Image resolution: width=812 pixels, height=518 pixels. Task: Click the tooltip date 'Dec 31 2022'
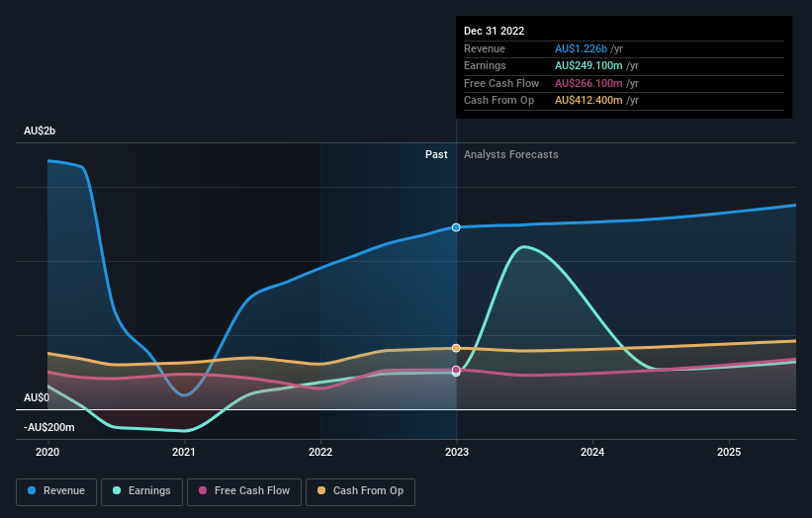coord(495,31)
